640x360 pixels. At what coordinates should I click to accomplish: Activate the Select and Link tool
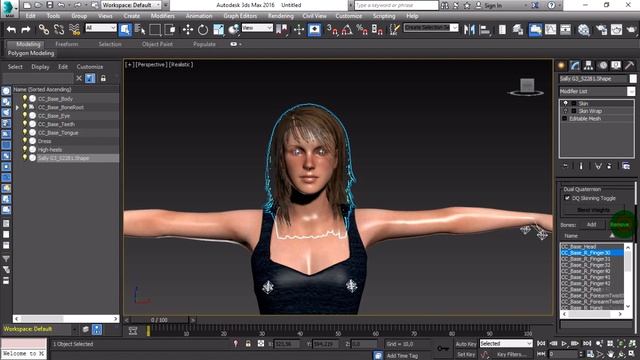[44, 29]
